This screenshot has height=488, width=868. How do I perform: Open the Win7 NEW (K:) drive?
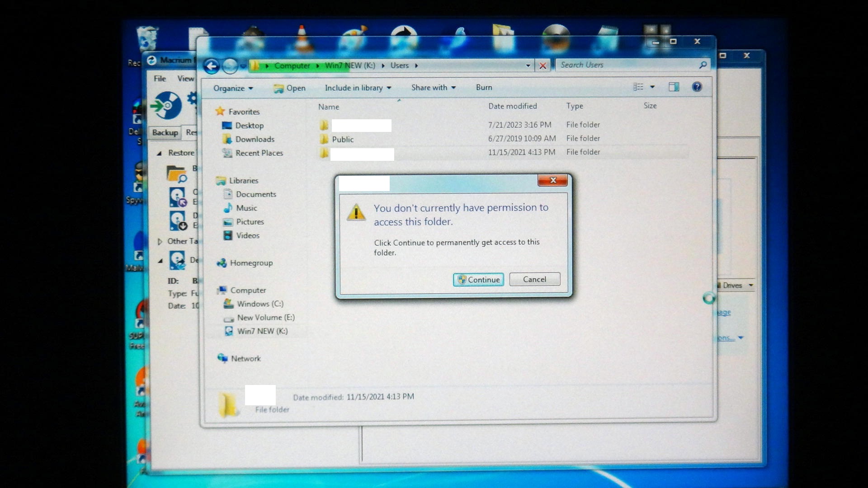click(x=262, y=331)
